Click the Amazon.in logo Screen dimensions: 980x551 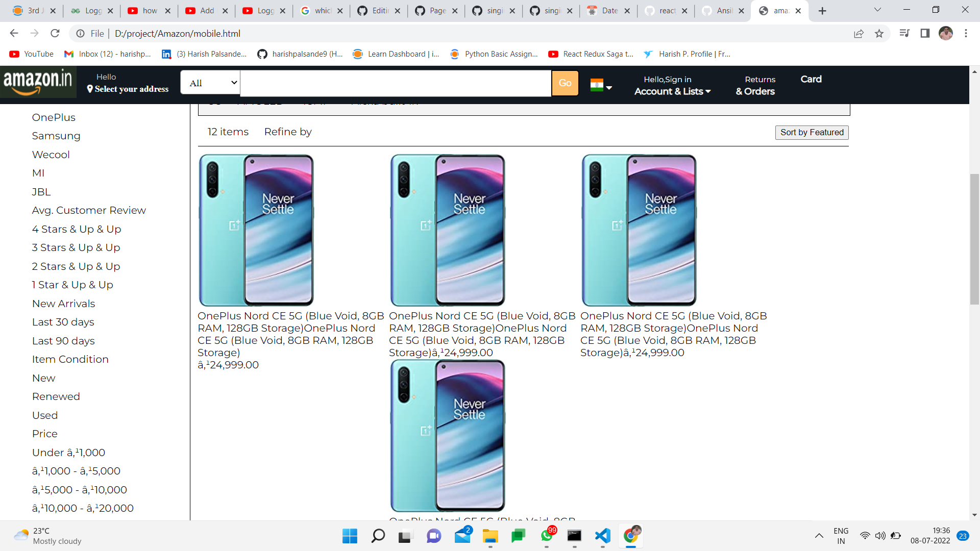38,82
